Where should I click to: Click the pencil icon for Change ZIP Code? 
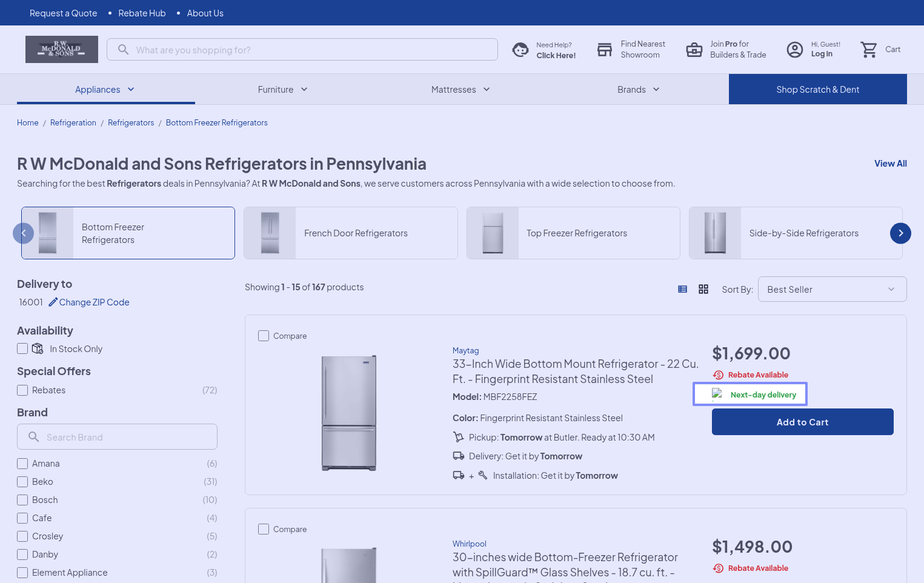pyautogui.click(x=53, y=302)
